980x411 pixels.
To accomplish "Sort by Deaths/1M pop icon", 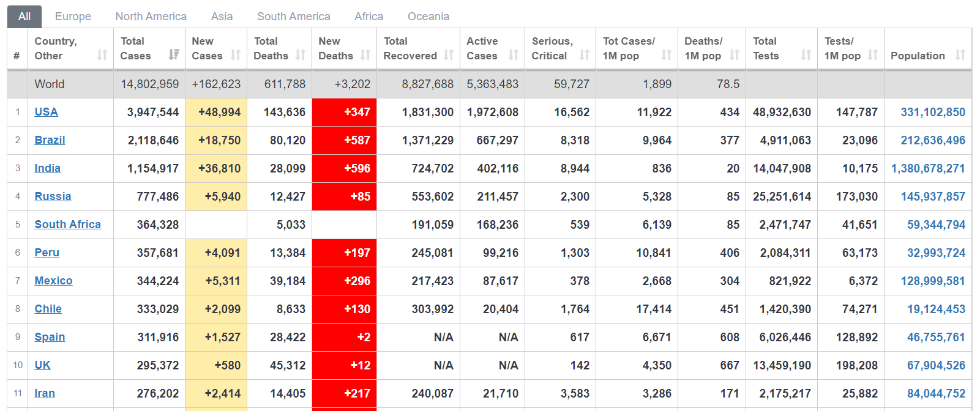I will 735,55.
